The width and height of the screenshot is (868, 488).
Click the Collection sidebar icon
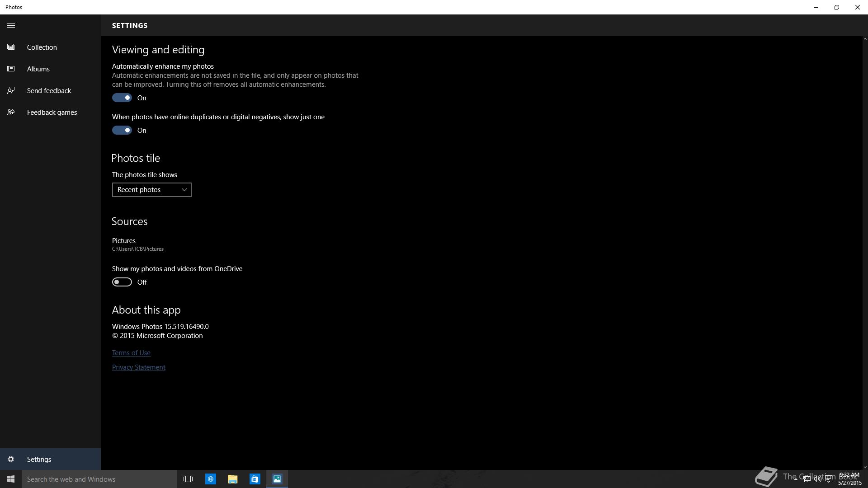point(11,47)
